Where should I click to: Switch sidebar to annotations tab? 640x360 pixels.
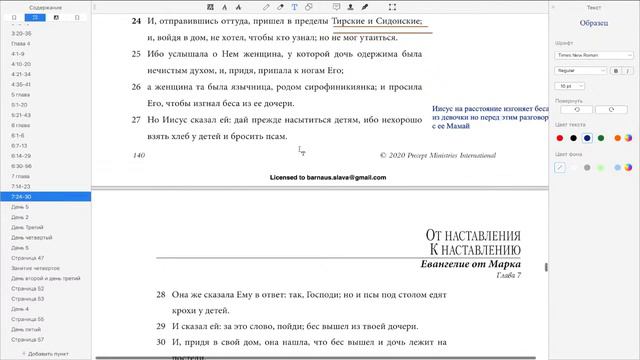coord(56,18)
